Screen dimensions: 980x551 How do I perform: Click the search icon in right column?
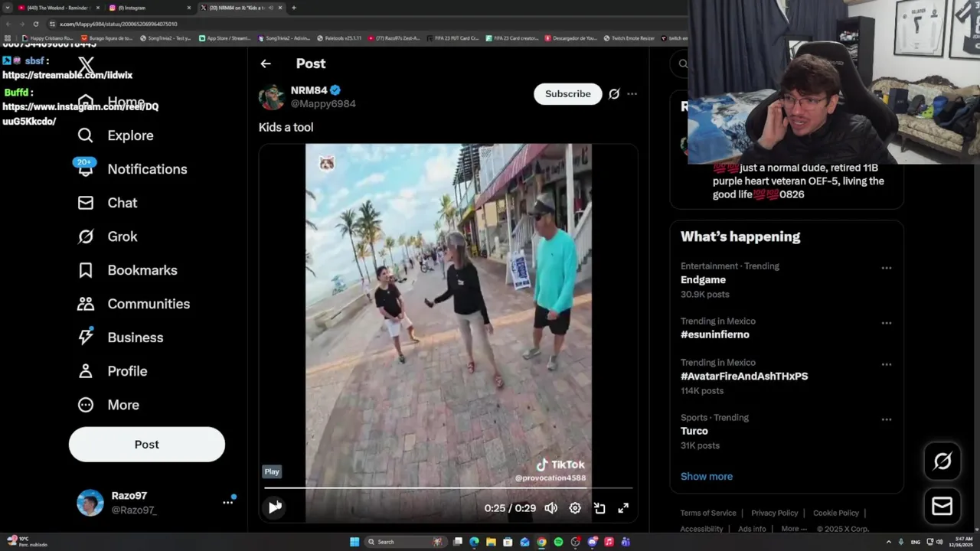(x=683, y=64)
